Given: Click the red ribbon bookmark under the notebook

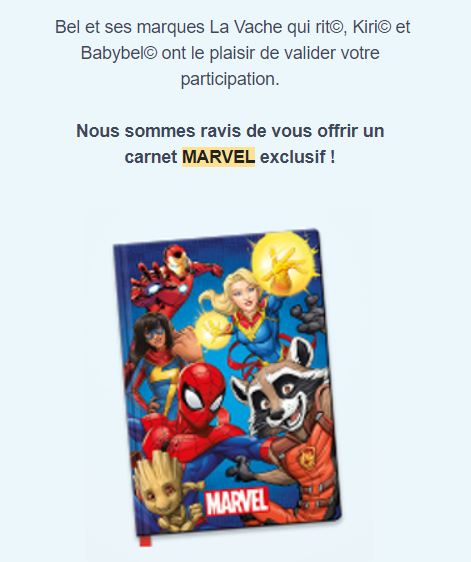Looking at the screenshot, I should coord(146,540).
